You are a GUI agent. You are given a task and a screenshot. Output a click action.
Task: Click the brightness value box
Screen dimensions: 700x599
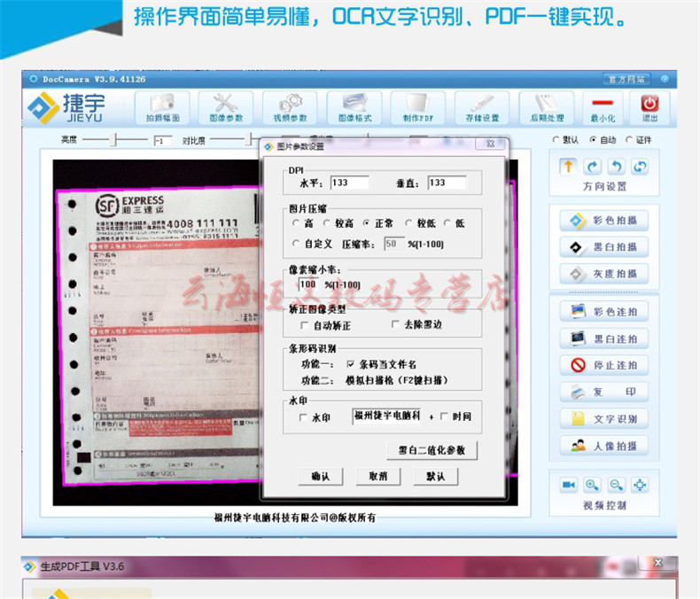(x=163, y=141)
